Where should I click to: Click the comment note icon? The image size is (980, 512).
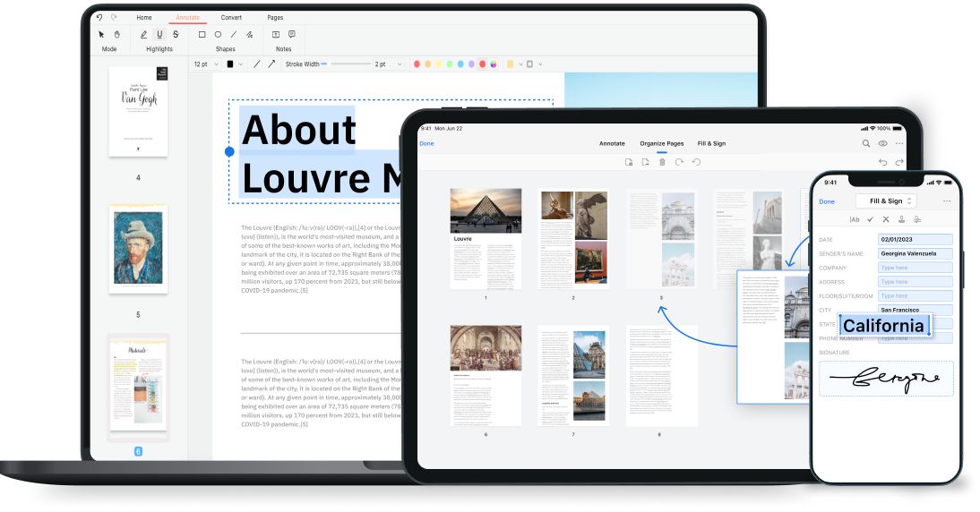point(291,34)
